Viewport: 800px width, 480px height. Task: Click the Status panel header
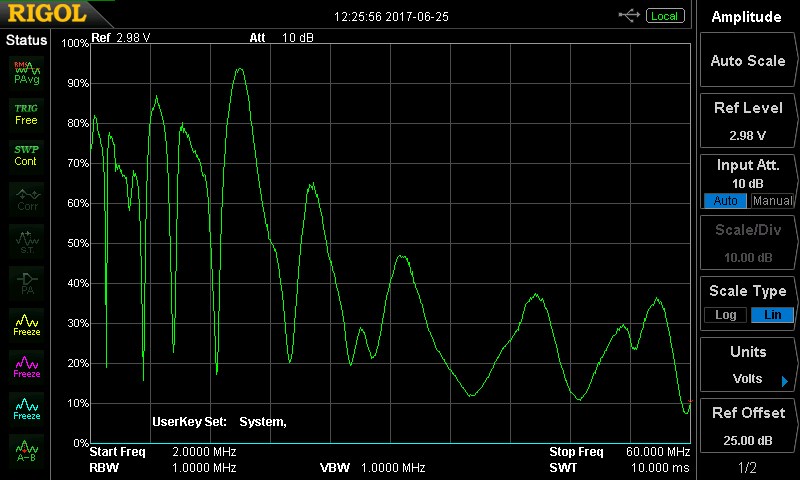[26, 40]
